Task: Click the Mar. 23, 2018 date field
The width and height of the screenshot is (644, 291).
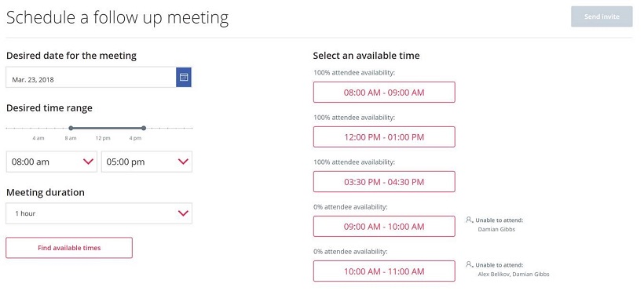Action: 91,77
